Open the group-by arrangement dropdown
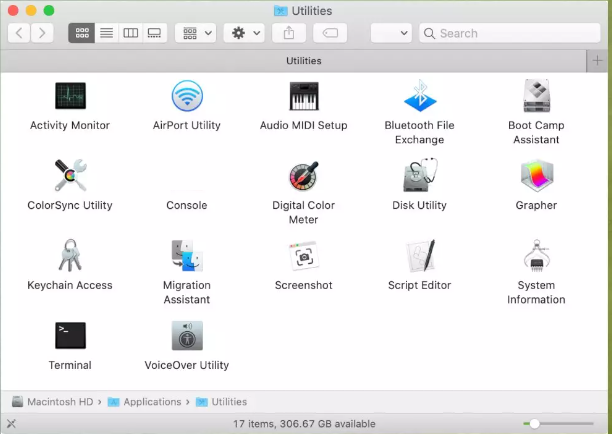This screenshot has width=612, height=434. [x=196, y=33]
